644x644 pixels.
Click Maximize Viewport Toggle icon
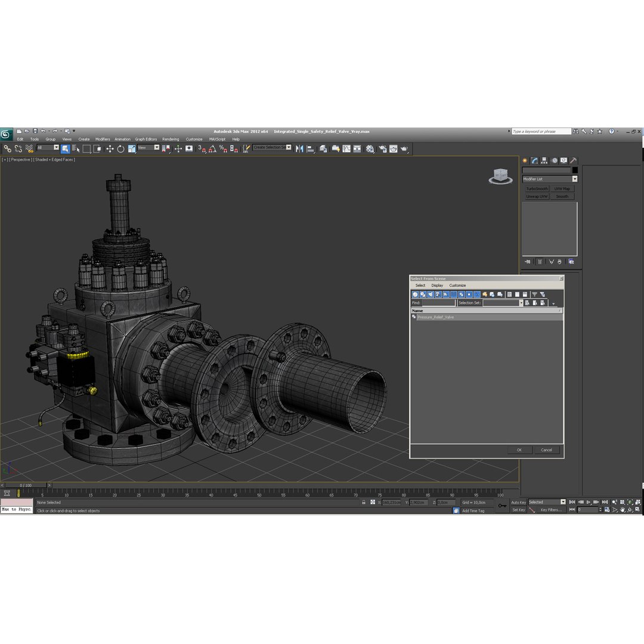638,510
